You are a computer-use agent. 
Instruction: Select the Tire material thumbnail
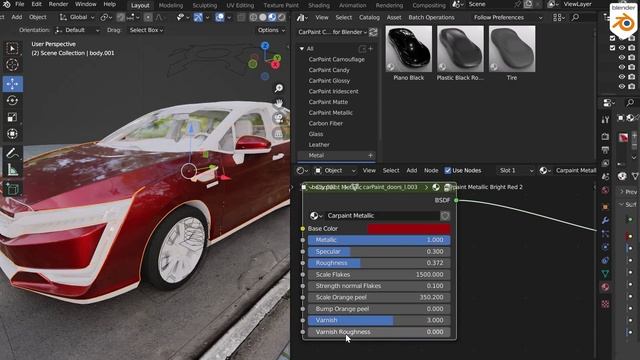[512, 49]
